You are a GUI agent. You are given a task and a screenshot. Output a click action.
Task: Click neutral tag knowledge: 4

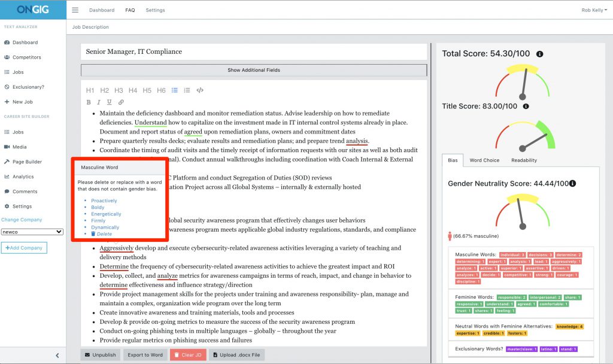pyautogui.click(x=570, y=326)
